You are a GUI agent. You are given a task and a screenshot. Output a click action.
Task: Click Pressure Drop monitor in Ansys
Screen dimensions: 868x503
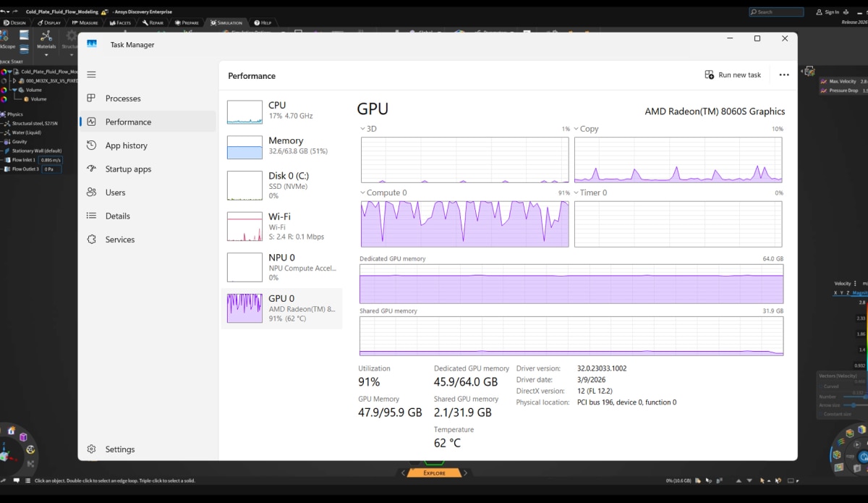tap(843, 90)
